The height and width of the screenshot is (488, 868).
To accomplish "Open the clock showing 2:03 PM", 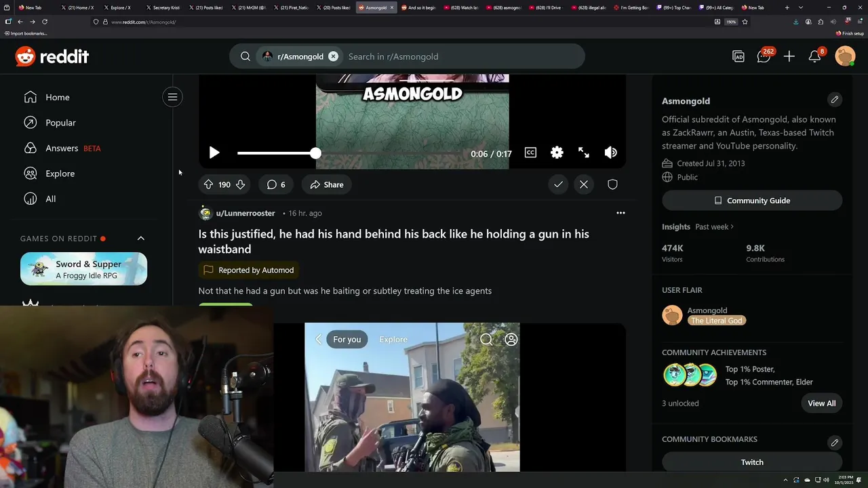I will click(x=844, y=480).
